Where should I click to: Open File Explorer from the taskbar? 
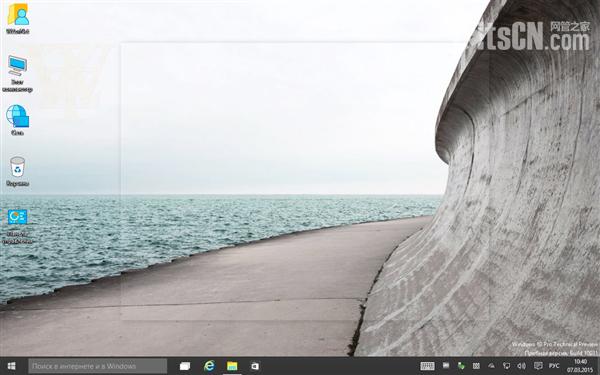coord(232,366)
